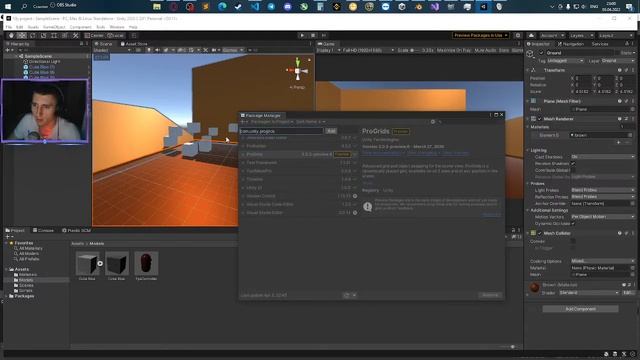Screen dimensions: 640x360
Task: Toggle the Ground object active checkbox
Action: (x=541, y=53)
